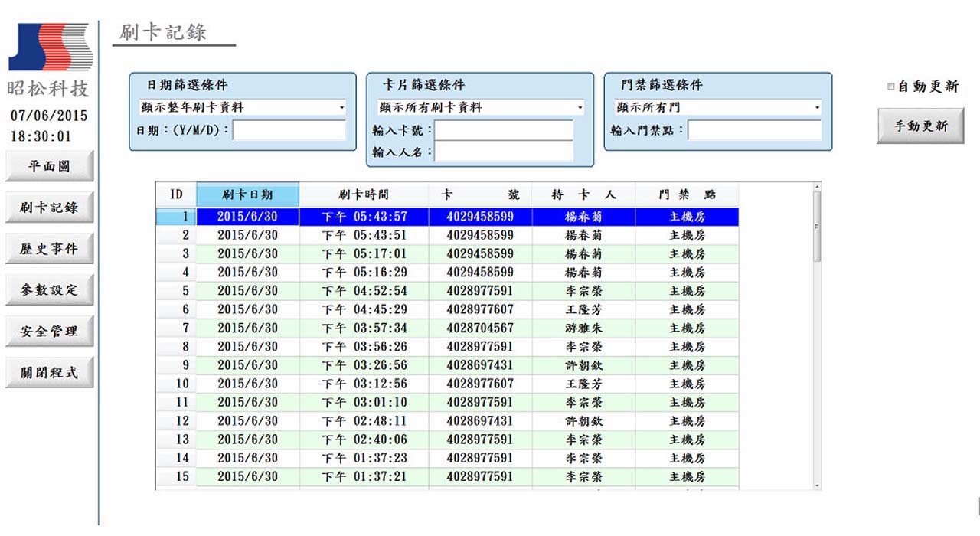The width and height of the screenshot is (980, 536).
Task: Click 王隆芳 in row 10
Action: (x=583, y=384)
